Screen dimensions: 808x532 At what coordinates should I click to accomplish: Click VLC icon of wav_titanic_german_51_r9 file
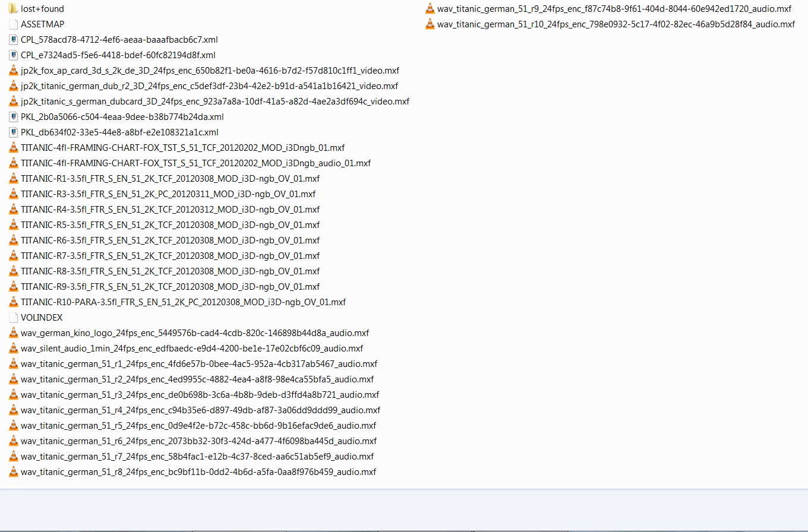click(x=430, y=9)
